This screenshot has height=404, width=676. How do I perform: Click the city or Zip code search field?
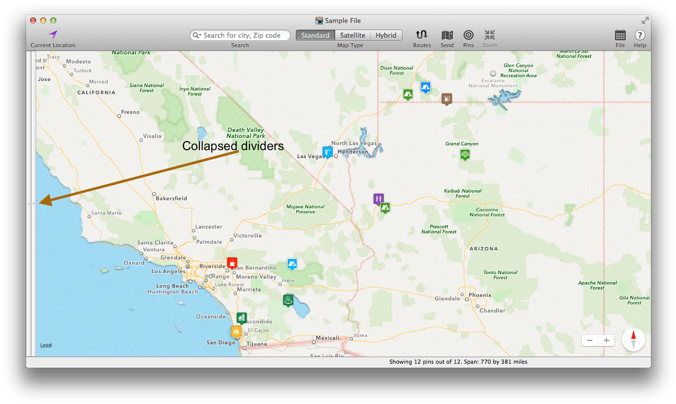[245, 35]
